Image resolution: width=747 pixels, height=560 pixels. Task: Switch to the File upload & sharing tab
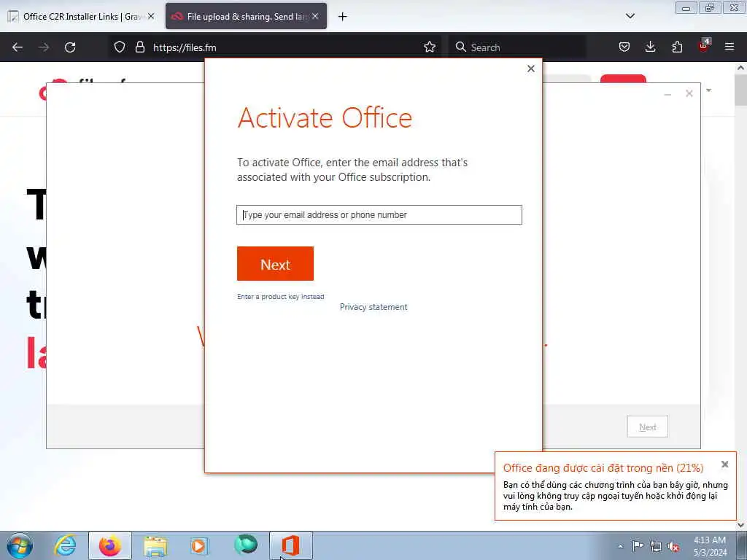pos(246,17)
